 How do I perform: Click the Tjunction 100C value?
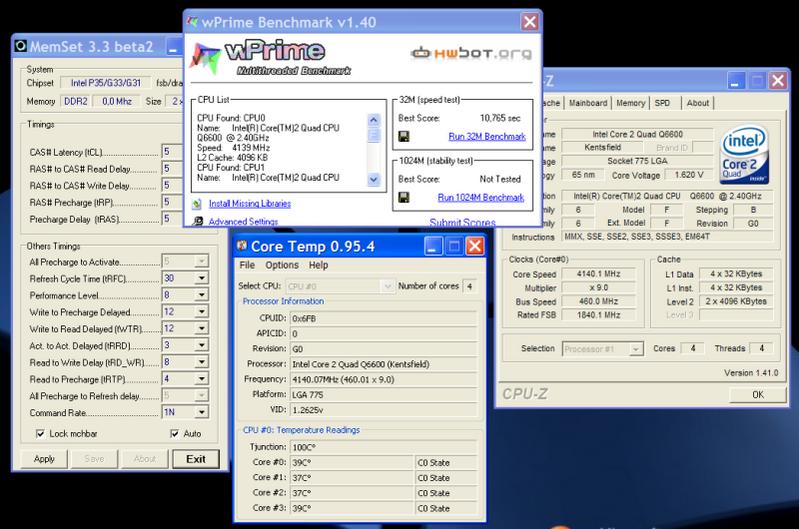tap(384, 447)
